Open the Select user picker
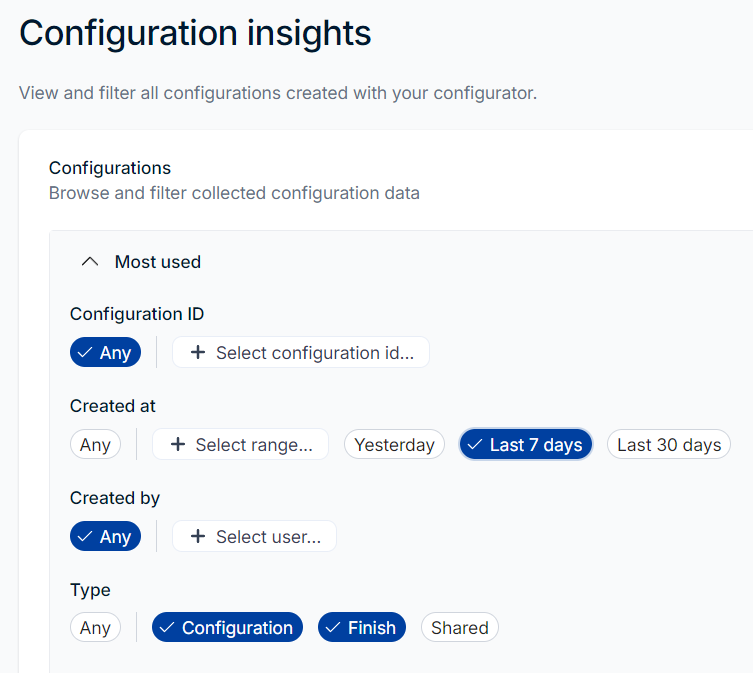Viewport: 753px width, 673px height. click(267, 537)
